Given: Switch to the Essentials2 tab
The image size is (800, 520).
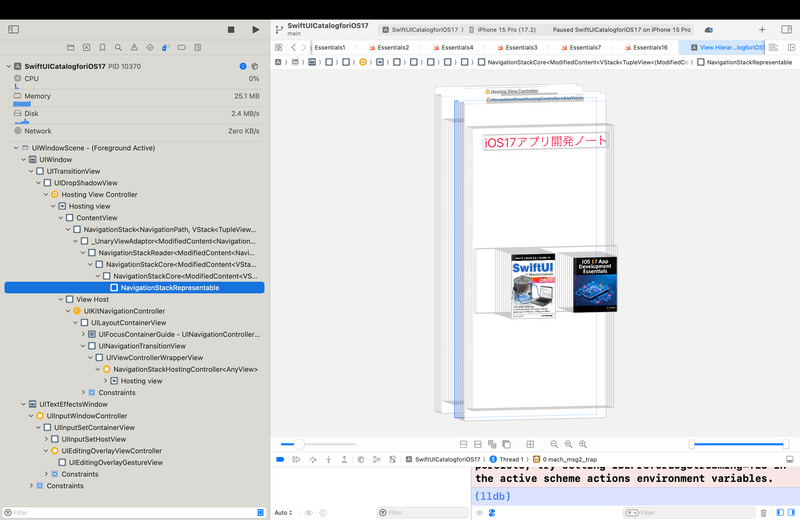Looking at the screenshot, I should click(x=389, y=47).
